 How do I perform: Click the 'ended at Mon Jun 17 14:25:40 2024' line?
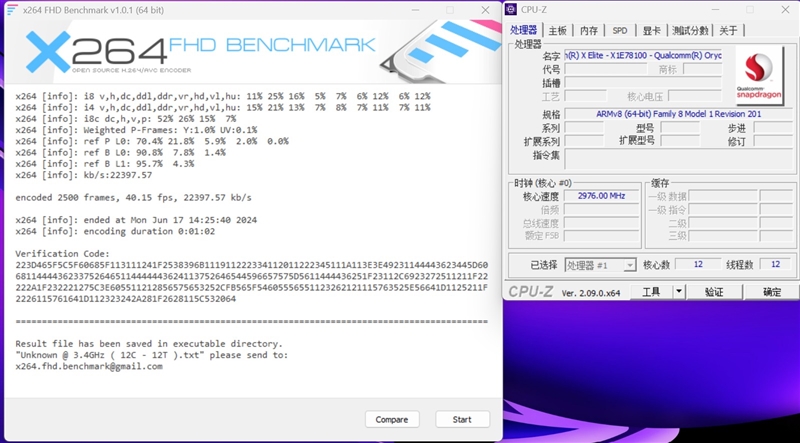pos(136,220)
